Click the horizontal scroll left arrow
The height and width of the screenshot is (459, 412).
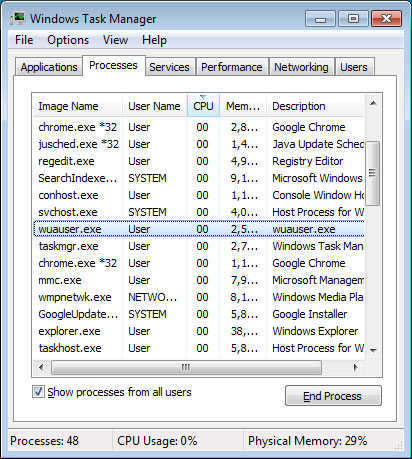(41, 367)
